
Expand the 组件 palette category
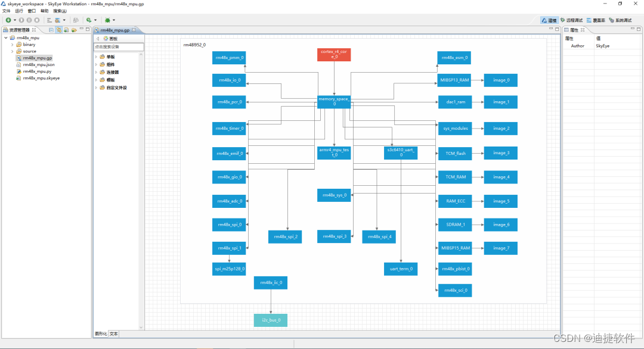(x=96, y=64)
